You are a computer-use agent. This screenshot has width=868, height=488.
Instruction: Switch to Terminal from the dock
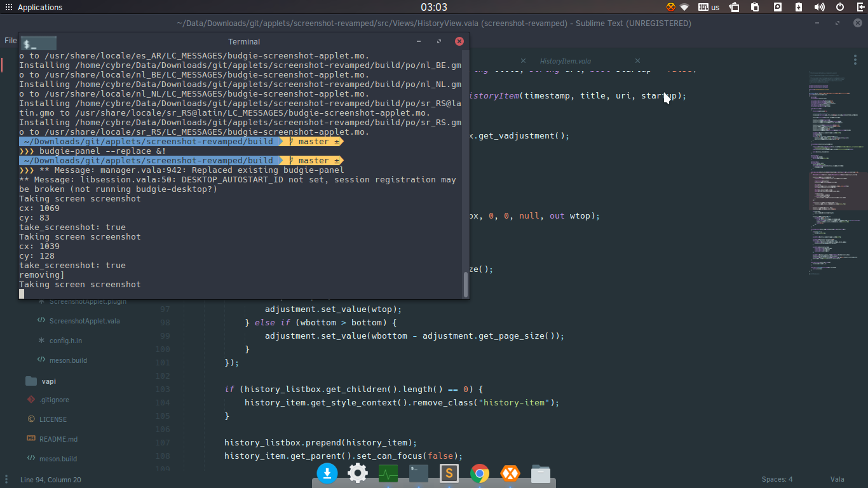[x=419, y=473]
